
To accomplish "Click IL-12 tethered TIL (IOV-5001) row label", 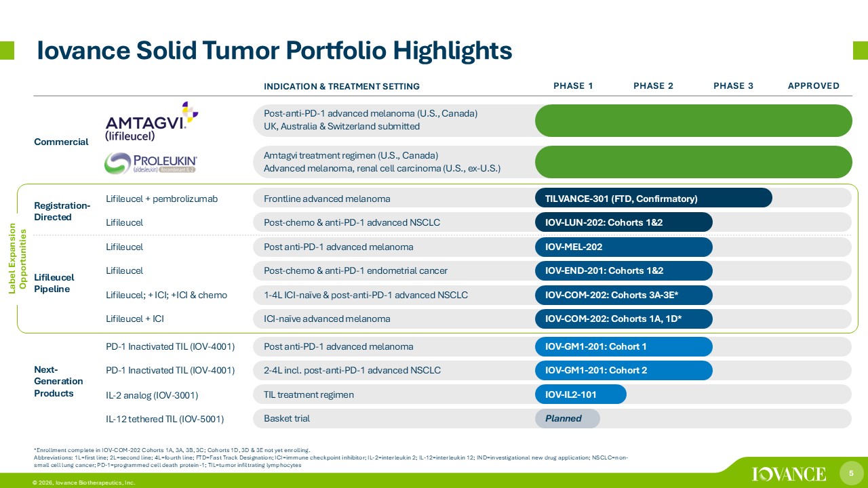I will (165, 419).
